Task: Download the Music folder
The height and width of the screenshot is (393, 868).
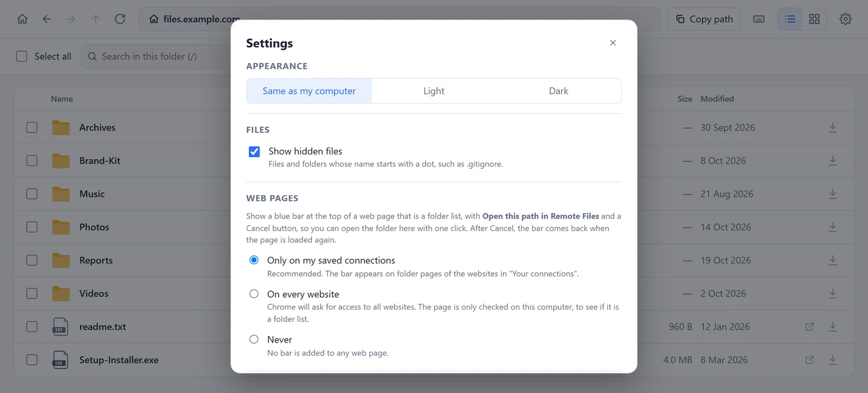Action: coord(833,194)
